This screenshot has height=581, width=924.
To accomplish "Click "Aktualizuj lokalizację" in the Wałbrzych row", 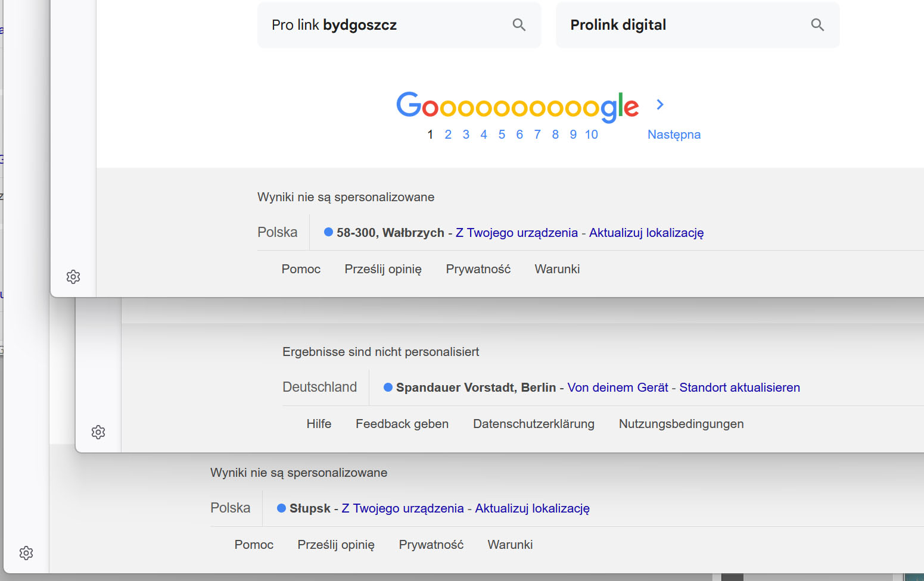I will pyautogui.click(x=646, y=233).
